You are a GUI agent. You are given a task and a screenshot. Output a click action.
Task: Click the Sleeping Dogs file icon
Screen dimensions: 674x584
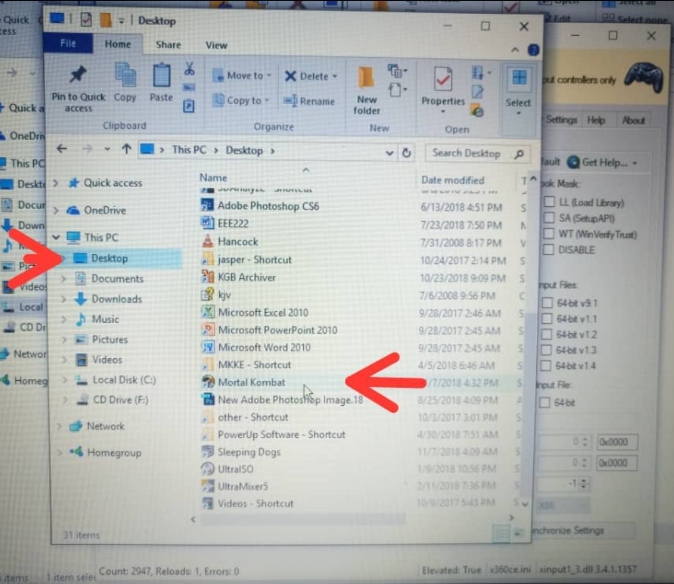(x=208, y=451)
